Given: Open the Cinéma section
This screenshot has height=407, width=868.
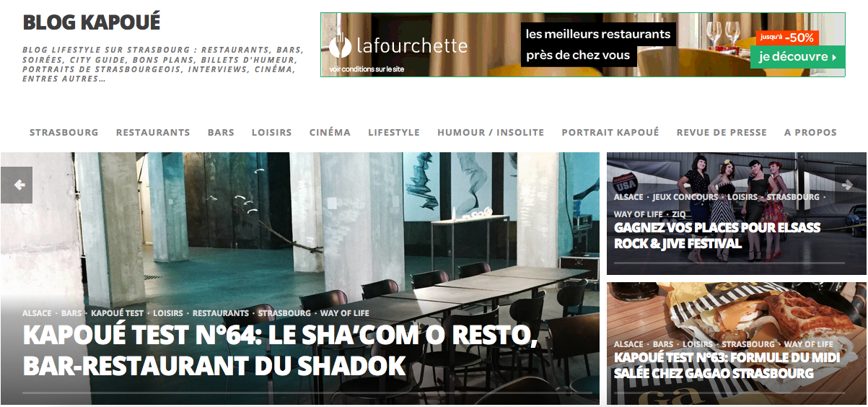Looking at the screenshot, I should [x=330, y=132].
